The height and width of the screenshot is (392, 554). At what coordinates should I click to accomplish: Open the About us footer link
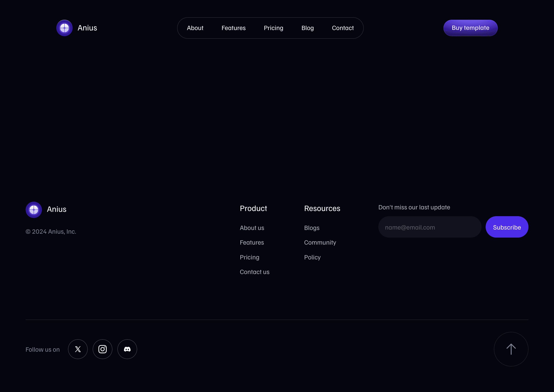tap(252, 228)
